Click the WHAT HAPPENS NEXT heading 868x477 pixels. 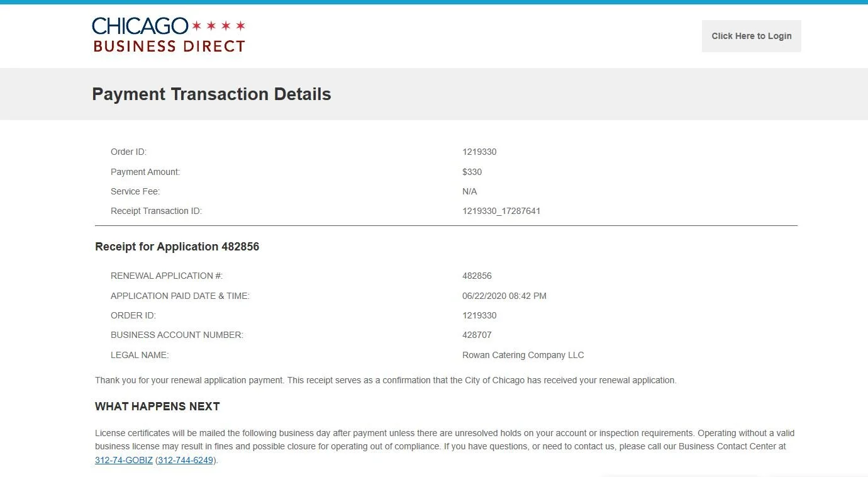[157, 407]
